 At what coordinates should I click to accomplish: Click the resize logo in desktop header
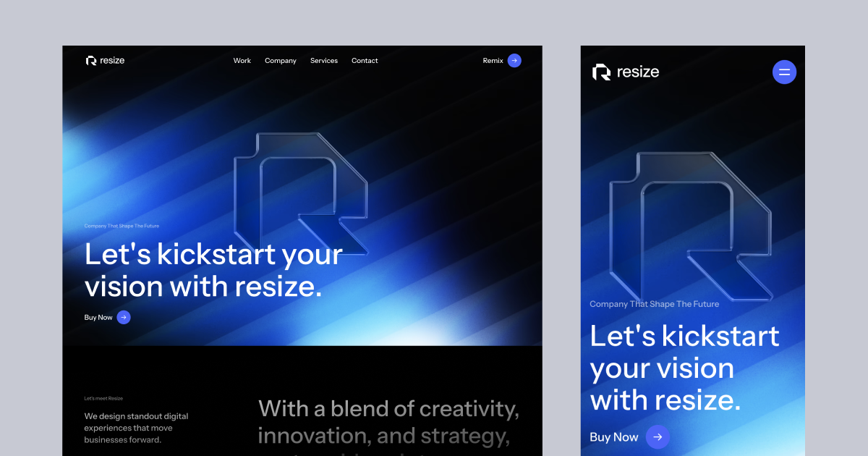click(x=105, y=61)
